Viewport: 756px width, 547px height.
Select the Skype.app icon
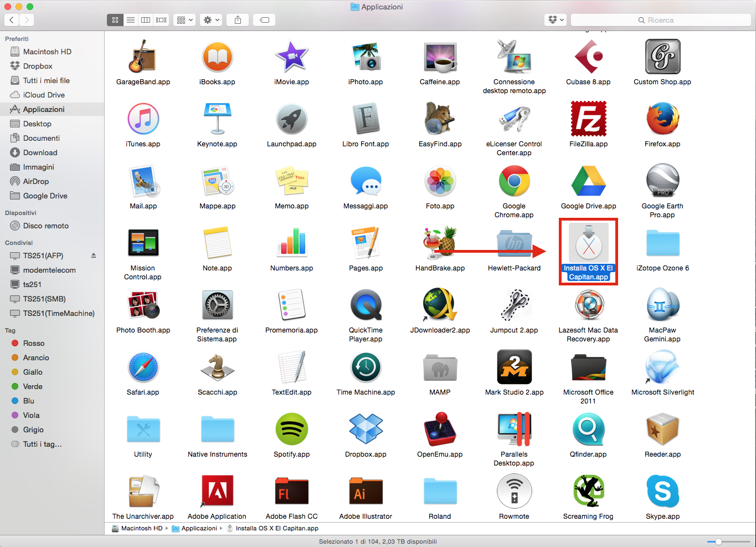[662, 491]
